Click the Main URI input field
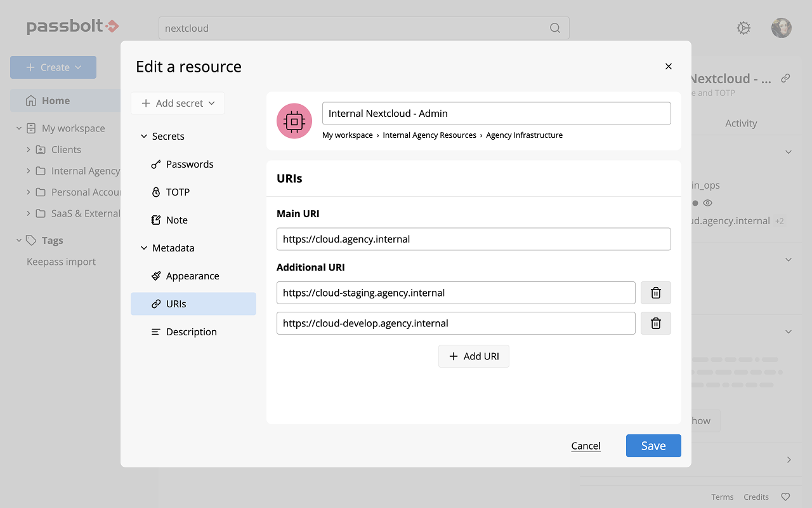Screen dimensions: 812x508 (473, 239)
